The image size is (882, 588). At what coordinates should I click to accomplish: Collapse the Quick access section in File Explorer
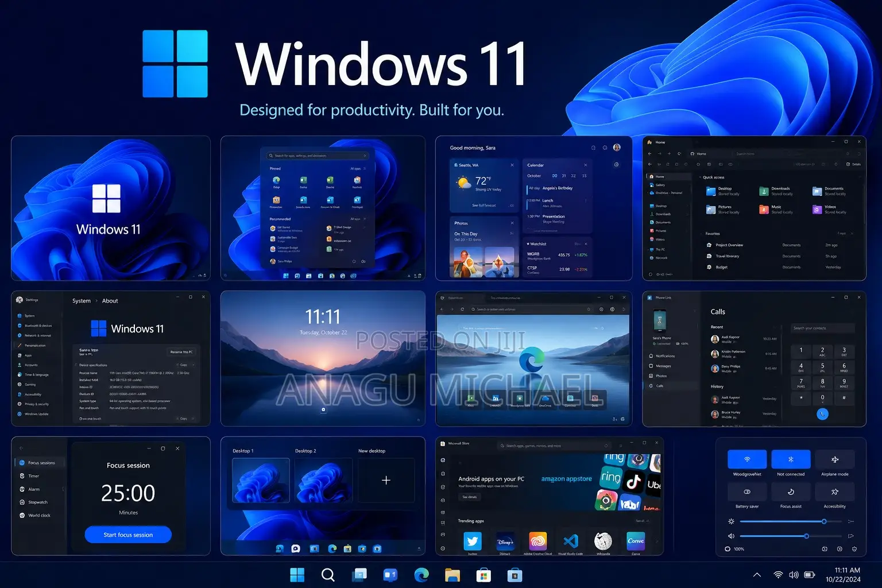[701, 177]
